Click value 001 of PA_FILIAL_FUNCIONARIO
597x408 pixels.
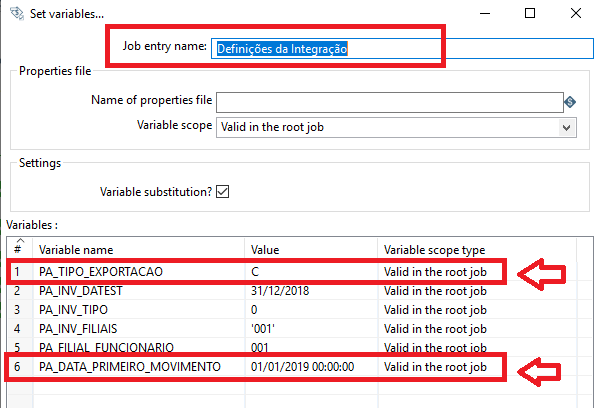point(311,347)
